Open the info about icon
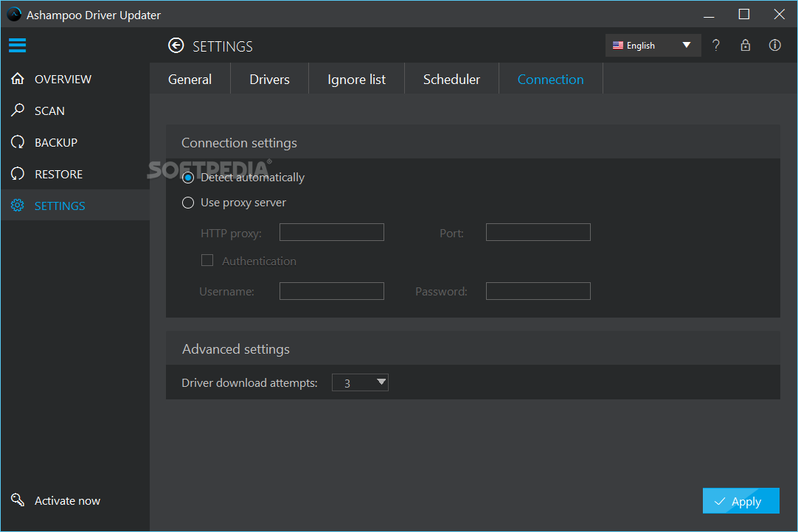Screen dimensions: 798x532 click(774, 45)
